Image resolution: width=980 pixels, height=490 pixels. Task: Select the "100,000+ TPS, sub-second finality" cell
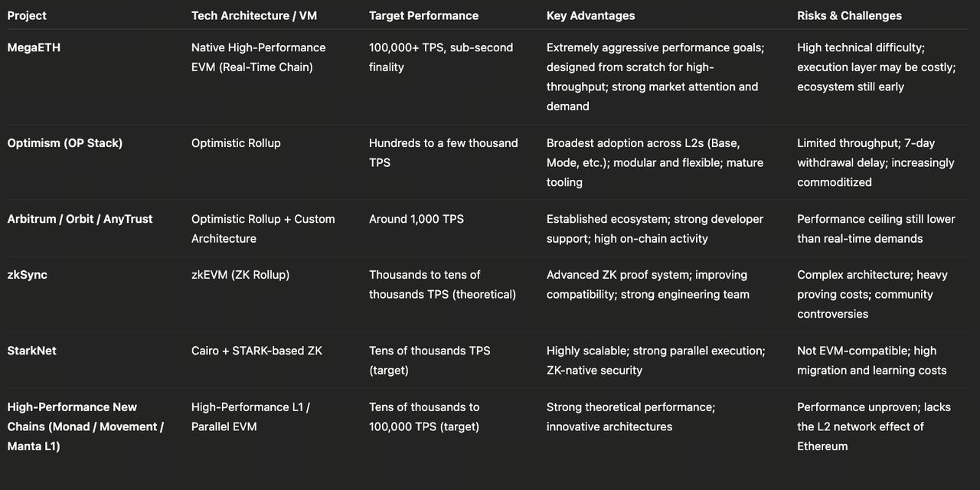[440, 57]
